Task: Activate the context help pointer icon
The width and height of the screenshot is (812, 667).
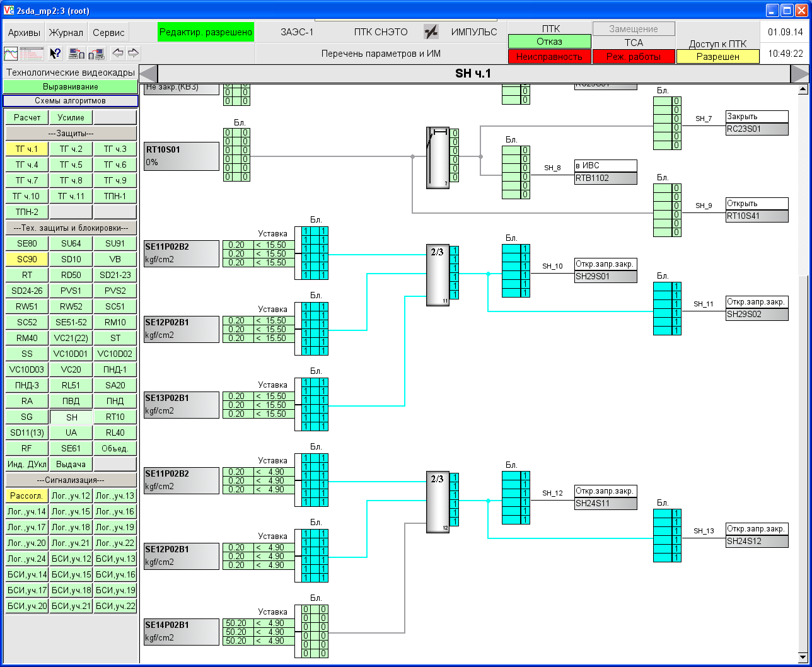Action: tap(55, 54)
